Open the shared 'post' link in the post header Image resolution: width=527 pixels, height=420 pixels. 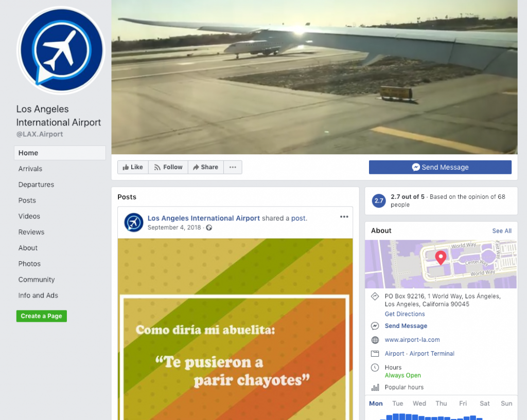pyautogui.click(x=298, y=218)
